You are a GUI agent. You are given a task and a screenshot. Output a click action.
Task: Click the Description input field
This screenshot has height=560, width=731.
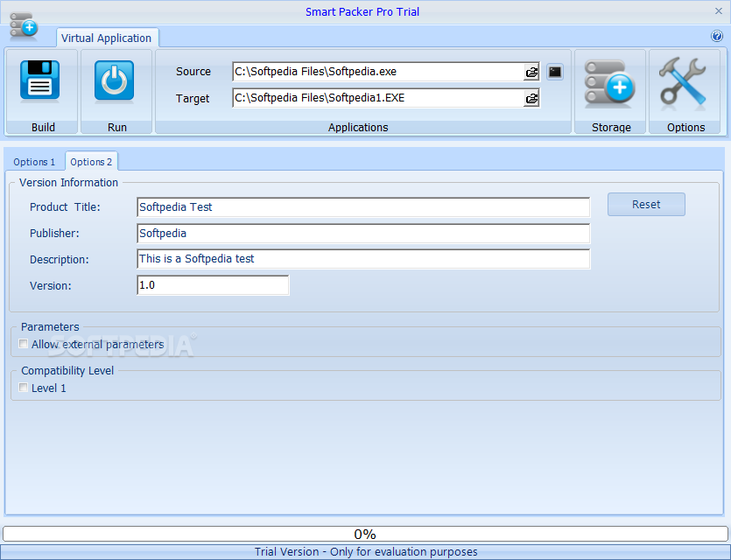click(363, 259)
